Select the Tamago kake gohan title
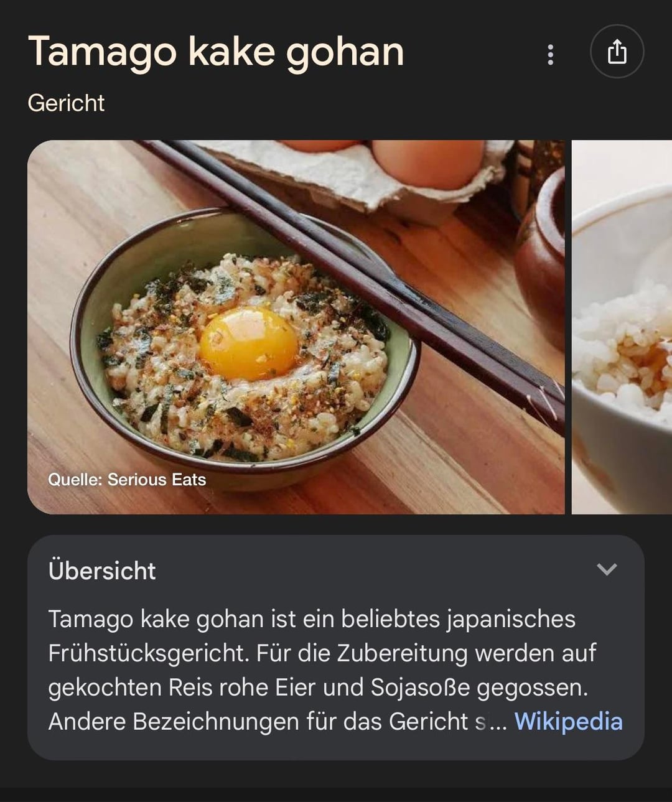Screen dimensions: 672x802 click(216, 52)
